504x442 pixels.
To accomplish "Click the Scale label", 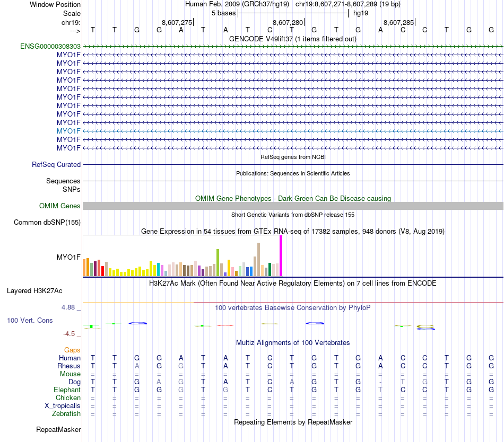I will click(x=72, y=13).
